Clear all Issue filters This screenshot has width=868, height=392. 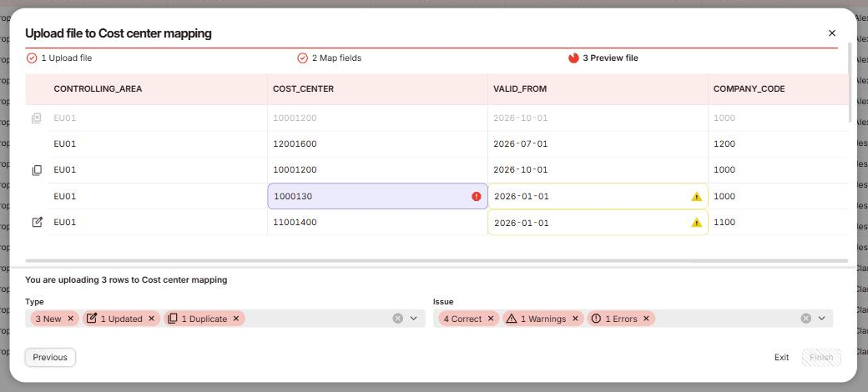(x=806, y=319)
